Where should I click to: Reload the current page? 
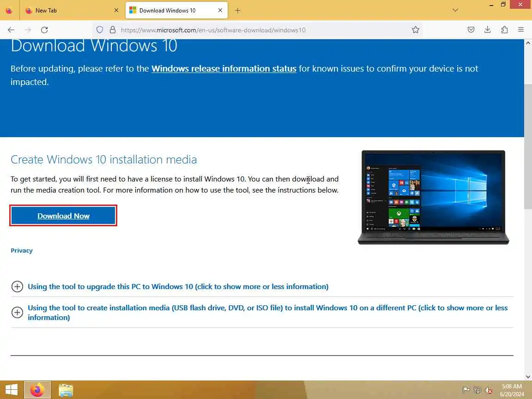point(44,30)
